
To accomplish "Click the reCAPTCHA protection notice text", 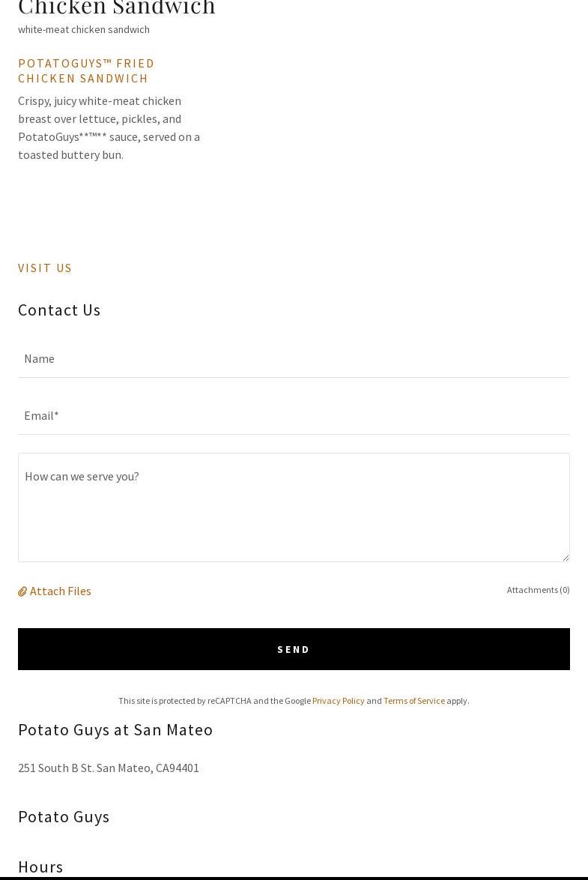I will click(214, 701).
